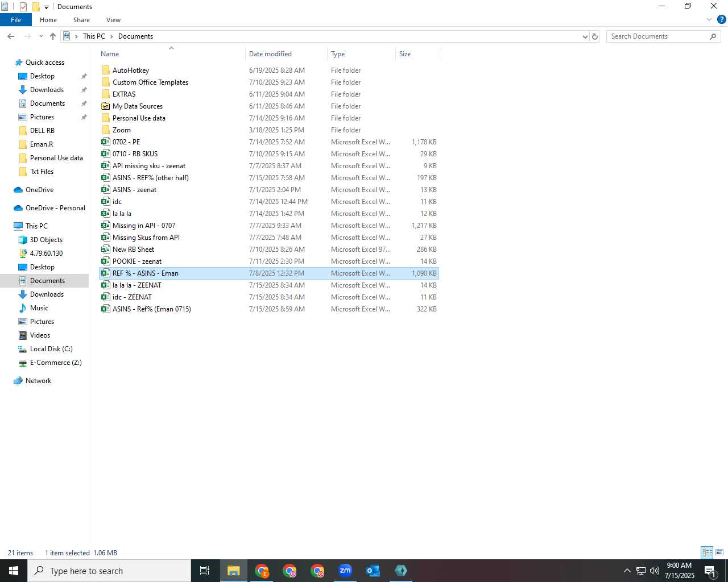Image resolution: width=728 pixels, height=582 pixels.
Task: Click Properties icon in title bar toolbar
Action: 23,7
